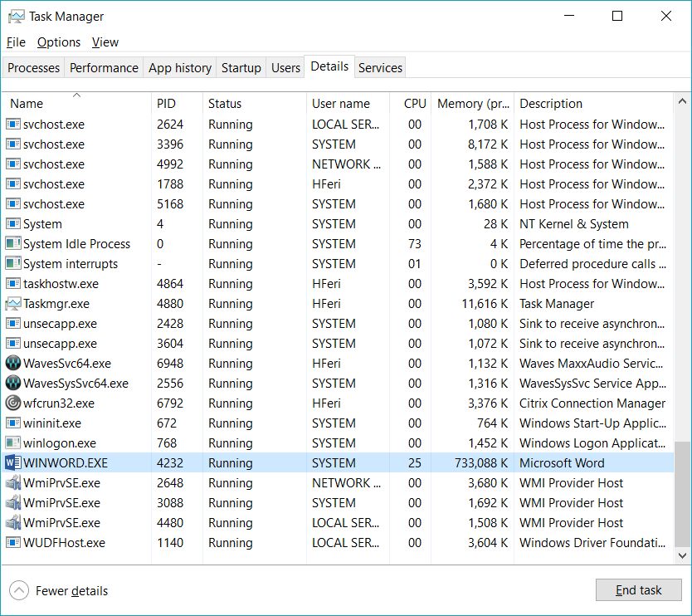
Task: Click the vertical scrollbar thumb
Action: point(682,492)
